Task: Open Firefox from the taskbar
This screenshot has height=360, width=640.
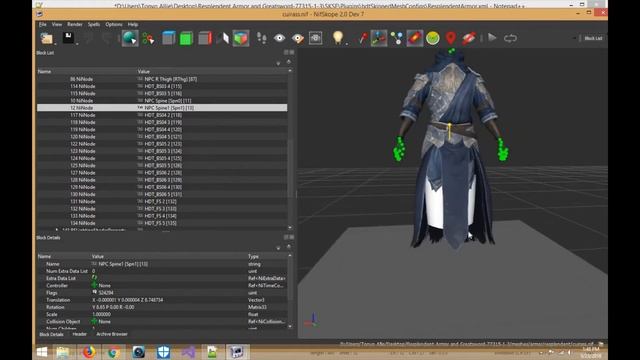Action: (89, 352)
